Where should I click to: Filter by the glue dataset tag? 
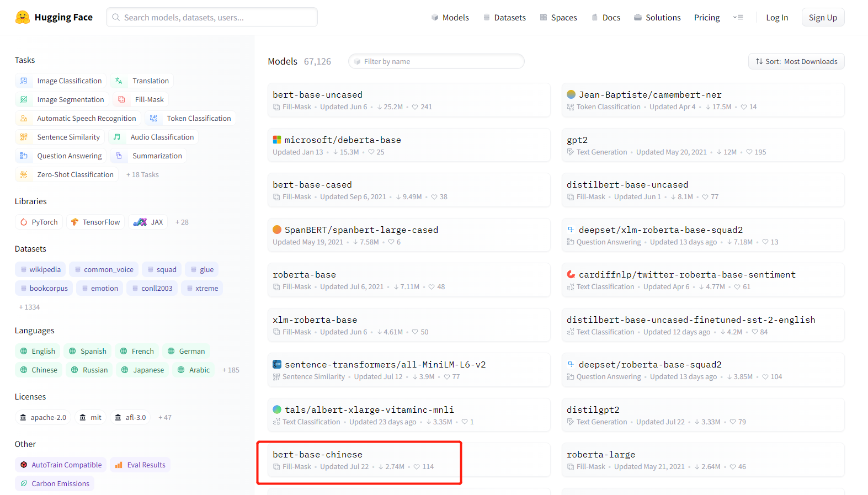[x=202, y=270]
